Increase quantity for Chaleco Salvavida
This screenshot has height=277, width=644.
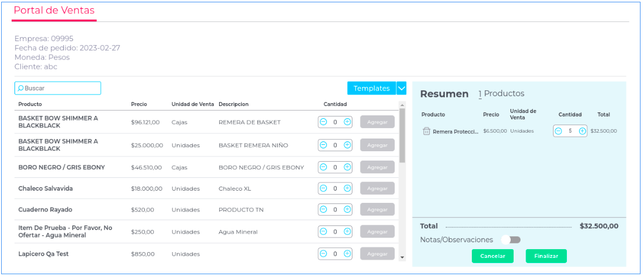point(347,188)
